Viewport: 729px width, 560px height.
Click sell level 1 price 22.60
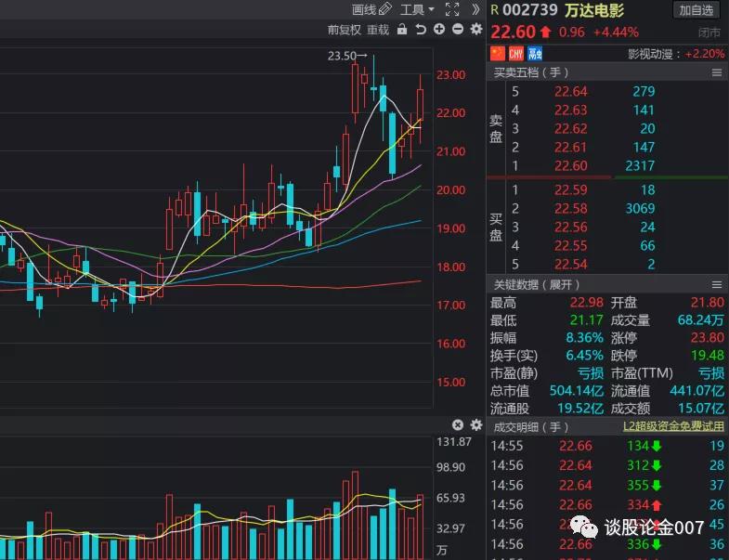(570, 165)
